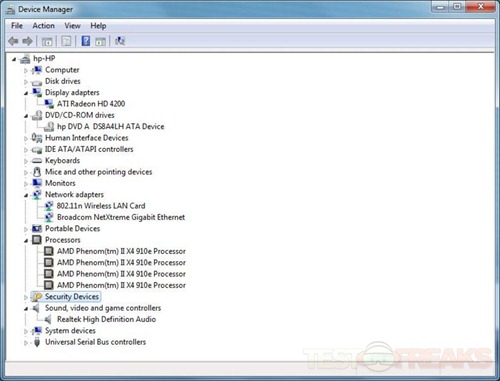The height and width of the screenshot is (381, 500).
Task: Click the Portable Devices icon
Action: [37, 229]
